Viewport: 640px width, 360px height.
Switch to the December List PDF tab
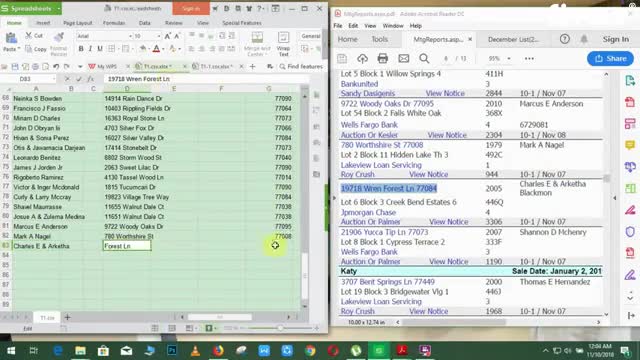tap(513, 39)
